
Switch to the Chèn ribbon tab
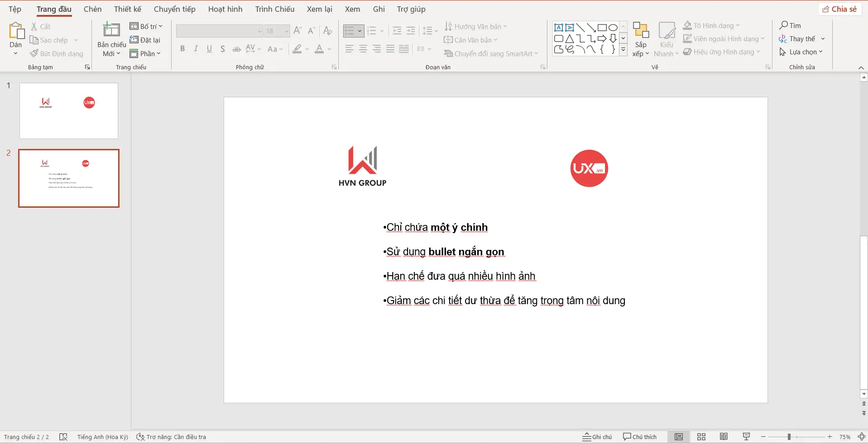tap(92, 9)
